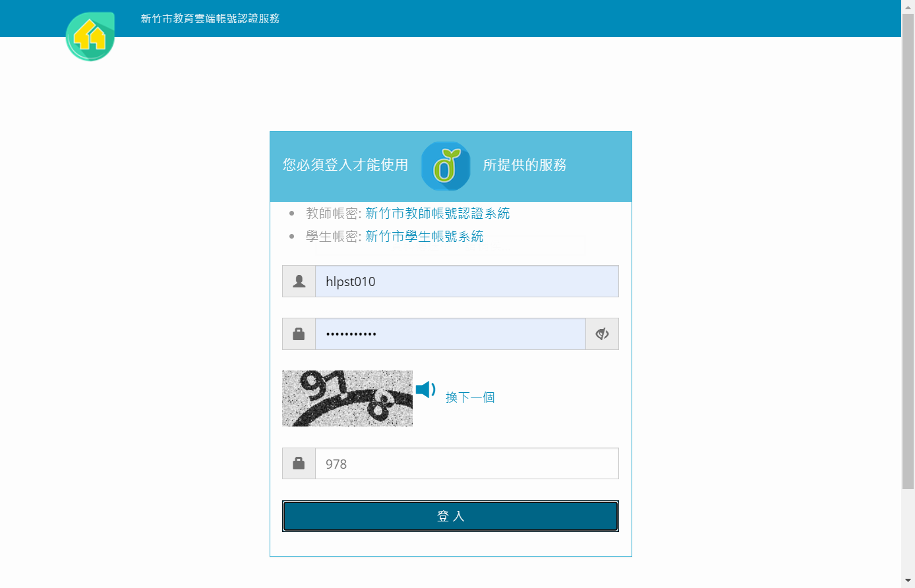Toggle password visibility eye icon
Viewport: 915px width, 588px height.
click(x=602, y=334)
